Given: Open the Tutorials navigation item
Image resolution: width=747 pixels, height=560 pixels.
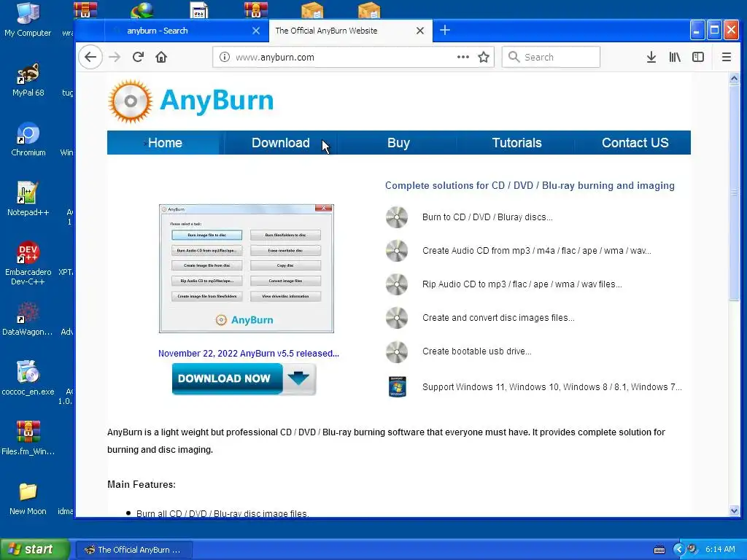Looking at the screenshot, I should click(x=516, y=143).
